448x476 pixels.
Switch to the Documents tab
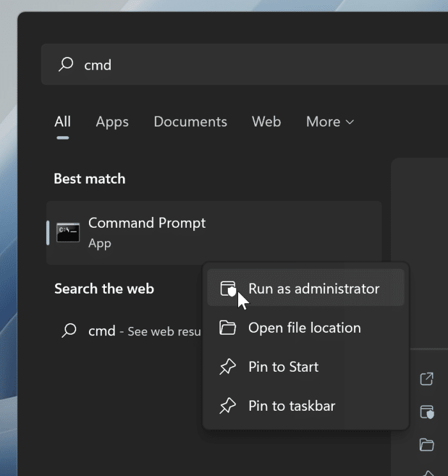191,122
